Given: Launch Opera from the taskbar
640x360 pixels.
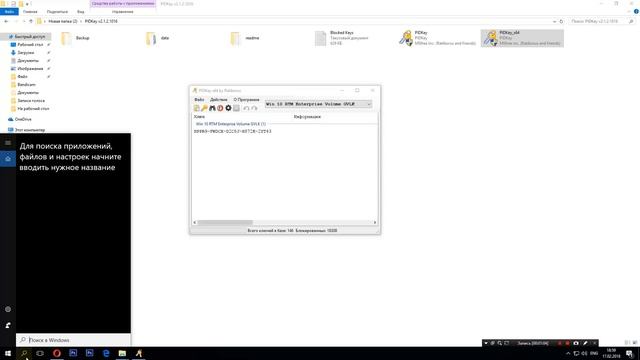Looking at the screenshot, I should coord(57,353).
